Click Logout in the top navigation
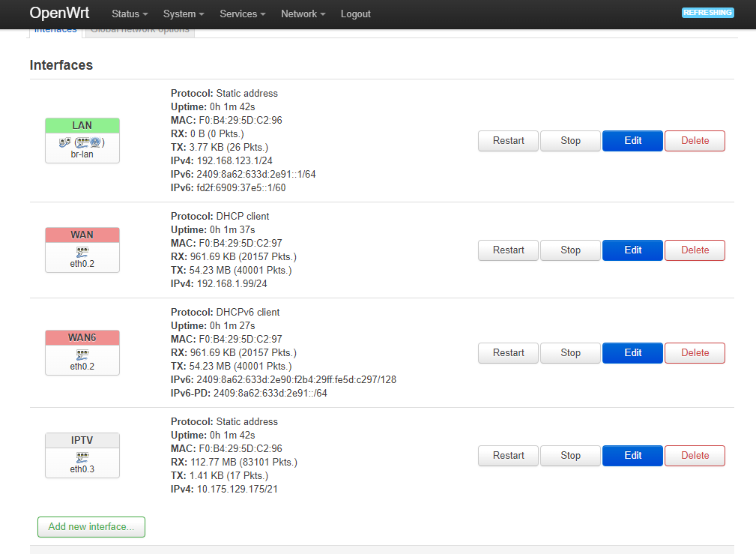Viewport: 756px width, 554px height. click(x=355, y=14)
